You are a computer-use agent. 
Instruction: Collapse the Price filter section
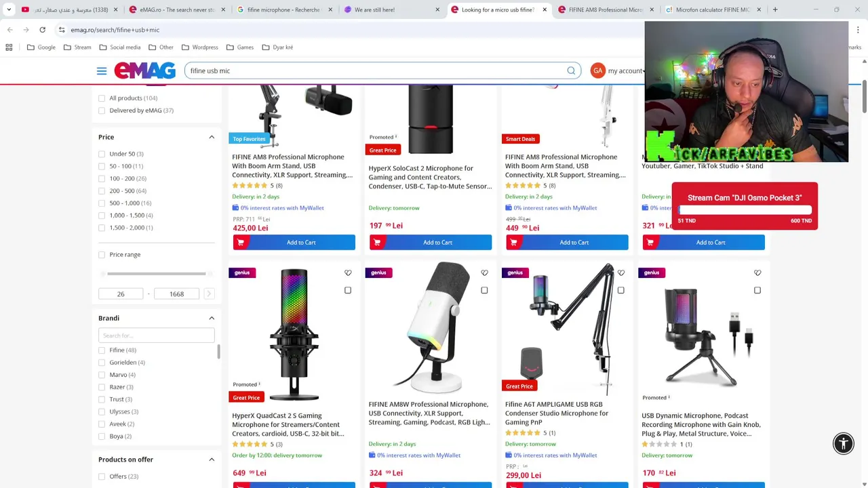tap(212, 137)
